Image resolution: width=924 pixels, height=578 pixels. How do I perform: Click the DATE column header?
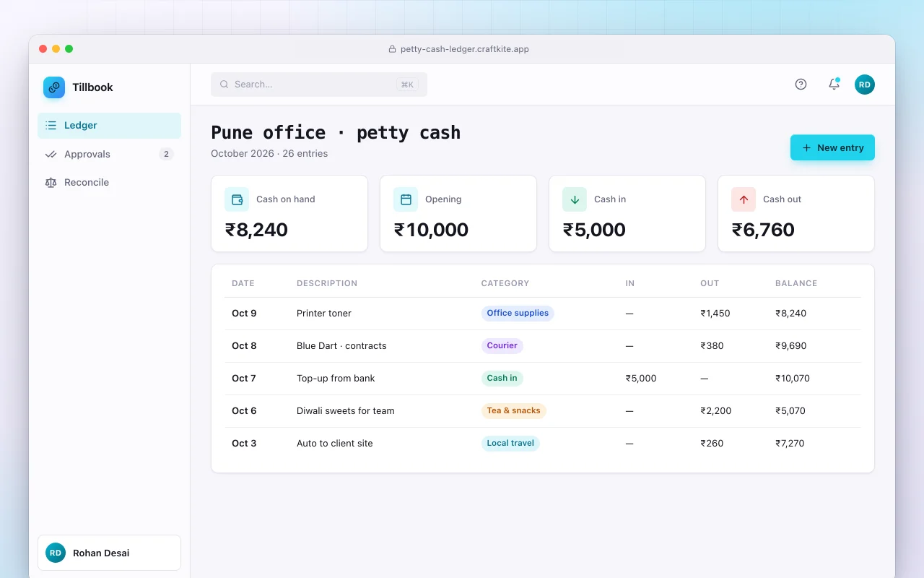pos(243,283)
